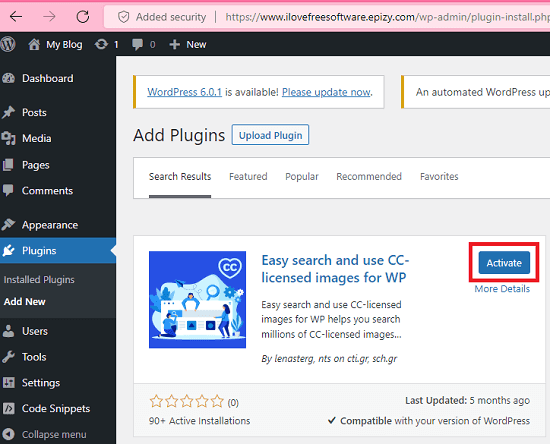Click the Collapse menu label
Screen dimensions: 550x444
[x=54, y=434]
